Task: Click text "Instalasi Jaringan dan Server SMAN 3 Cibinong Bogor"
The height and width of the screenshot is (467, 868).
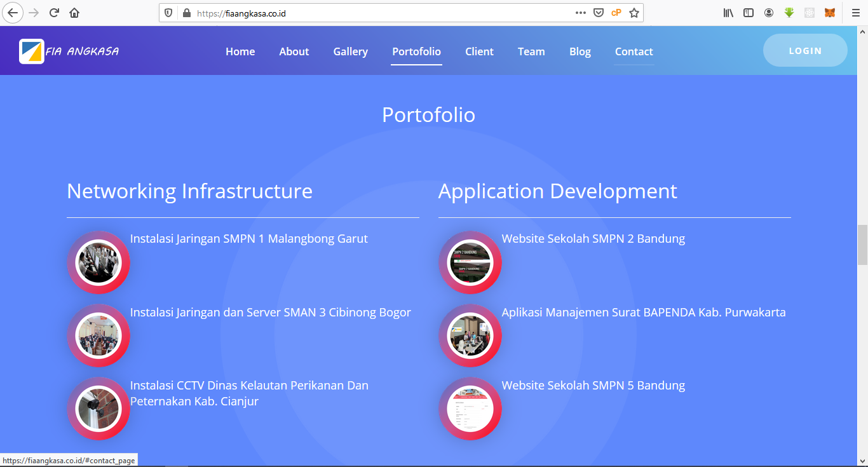Action: click(x=271, y=313)
